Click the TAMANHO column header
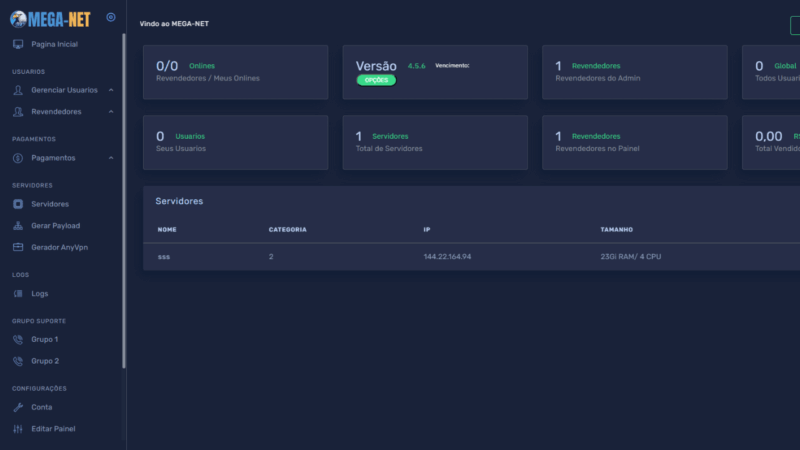800x450 pixels. pyautogui.click(x=616, y=230)
